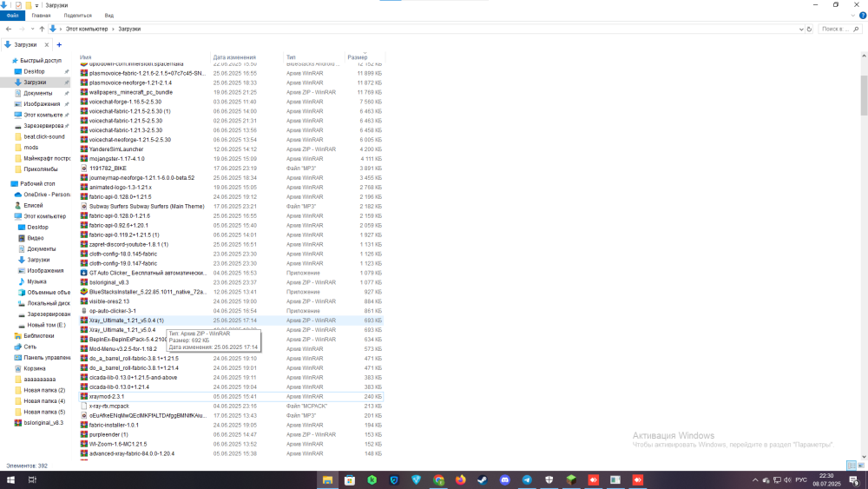Image resolution: width=868 pixels, height=489 pixels.
Task: Open the mods folder in the sidebar
Action: tap(31, 148)
